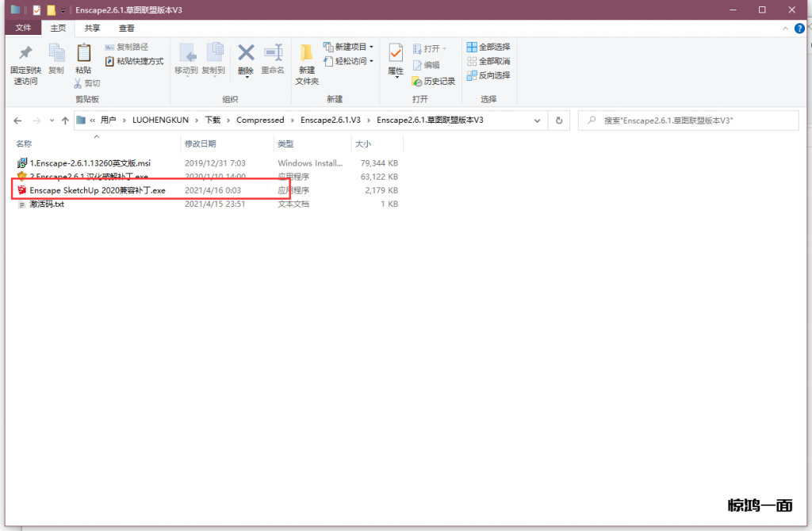
Task: Create a folder with 新建文件夹 icon
Action: click(307, 55)
